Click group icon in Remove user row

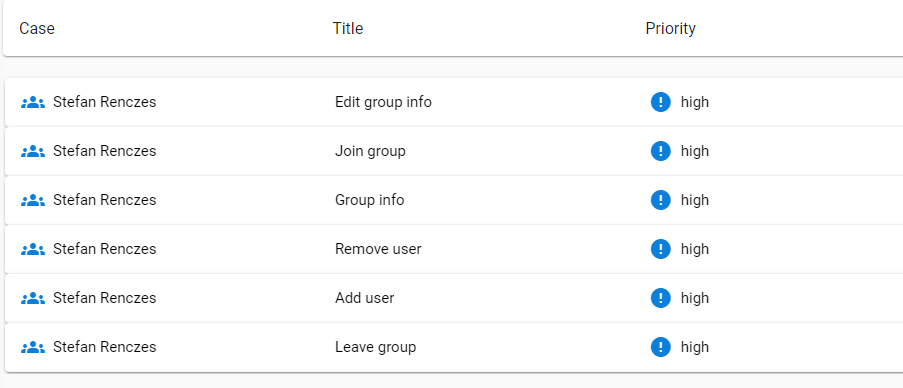coord(33,249)
